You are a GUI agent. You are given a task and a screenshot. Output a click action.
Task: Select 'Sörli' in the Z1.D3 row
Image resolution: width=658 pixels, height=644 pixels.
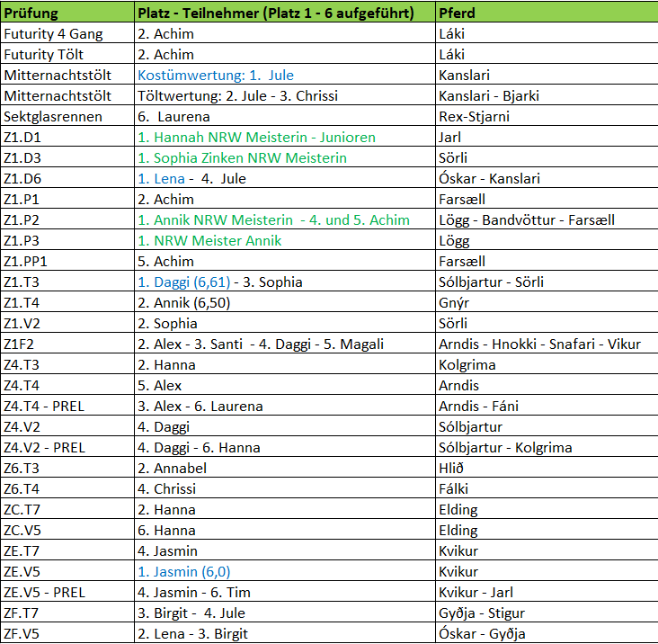547,157
